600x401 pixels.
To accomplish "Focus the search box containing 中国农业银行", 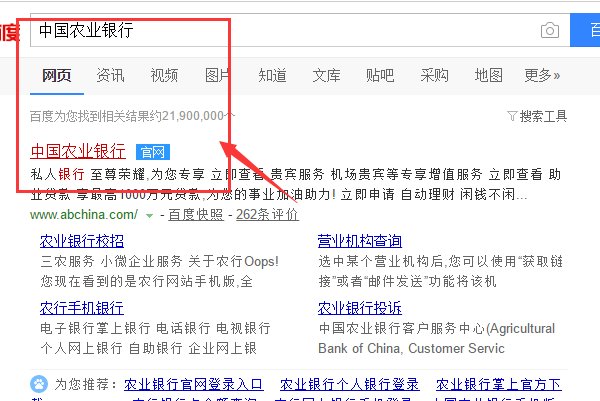I will 300,30.
